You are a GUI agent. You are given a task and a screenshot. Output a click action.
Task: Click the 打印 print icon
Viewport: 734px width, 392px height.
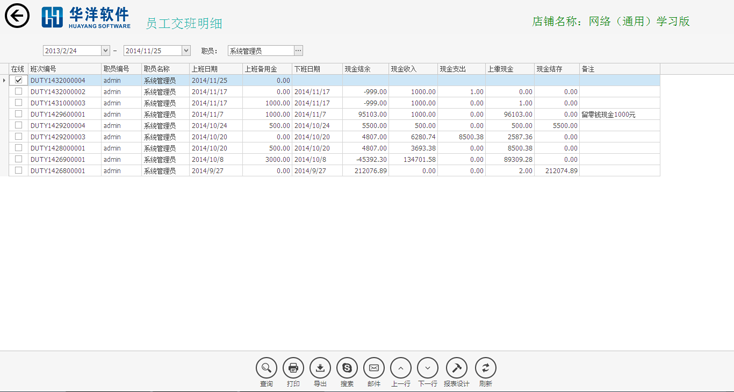click(294, 368)
